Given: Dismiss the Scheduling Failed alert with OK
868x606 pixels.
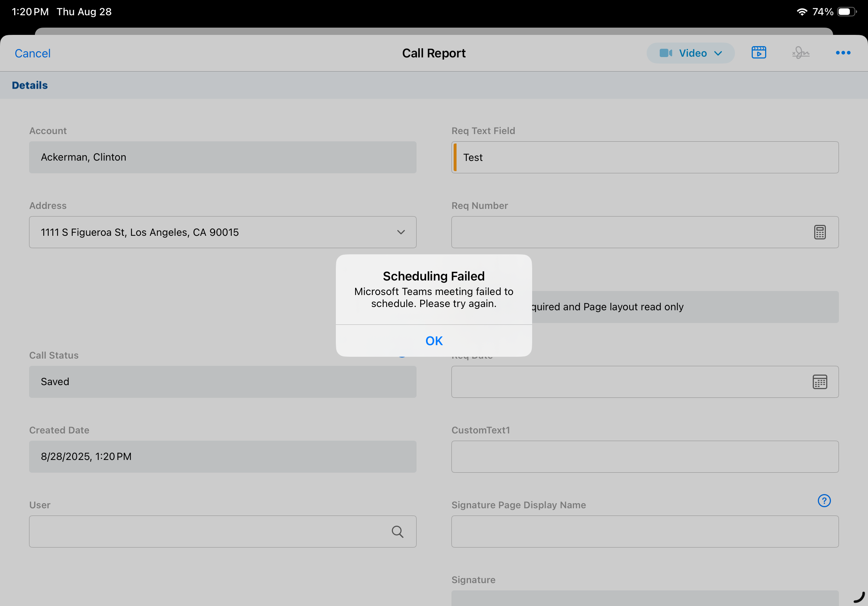Looking at the screenshot, I should coord(434,341).
